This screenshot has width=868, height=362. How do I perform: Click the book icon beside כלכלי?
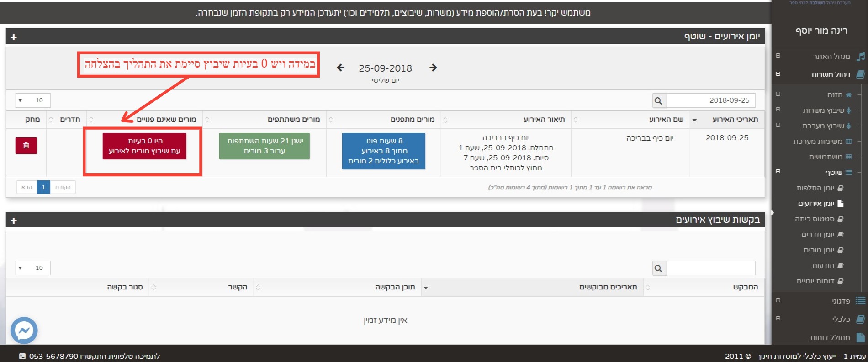(x=861, y=319)
